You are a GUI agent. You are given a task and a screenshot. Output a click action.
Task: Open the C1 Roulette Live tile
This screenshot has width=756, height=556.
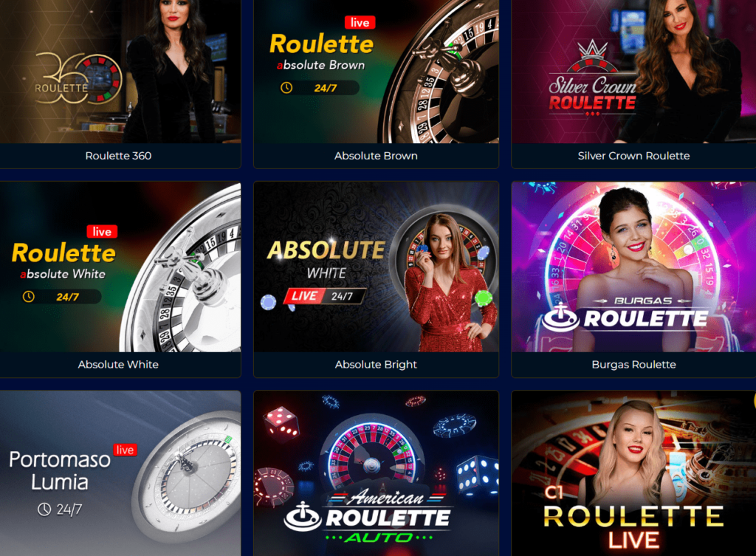coord(633,473)
